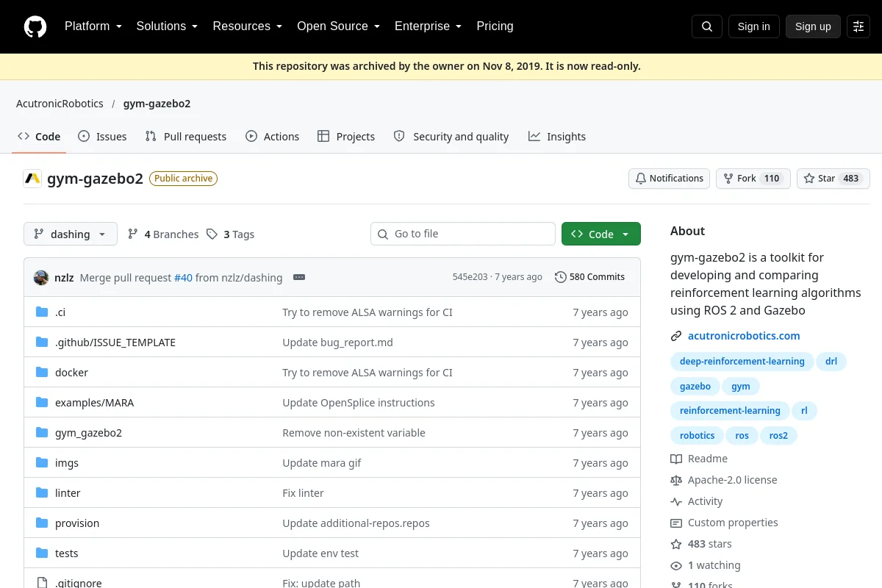Open the examples/MARA folder
This screenshot has width=882, height=588.
[95, 403]
